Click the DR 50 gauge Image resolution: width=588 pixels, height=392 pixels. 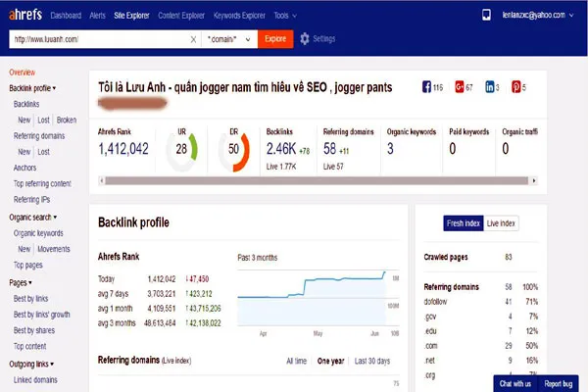pos(234,149)
